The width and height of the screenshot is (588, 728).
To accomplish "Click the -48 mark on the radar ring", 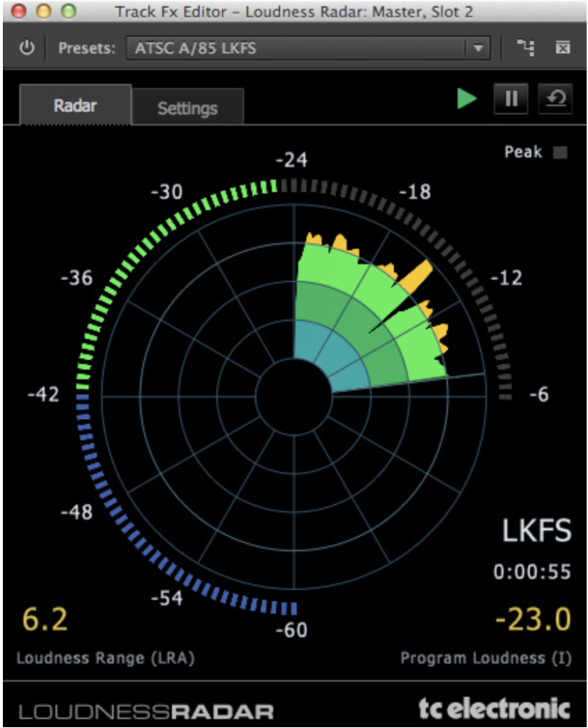I will pyautogui.click(x=77, y=512).
